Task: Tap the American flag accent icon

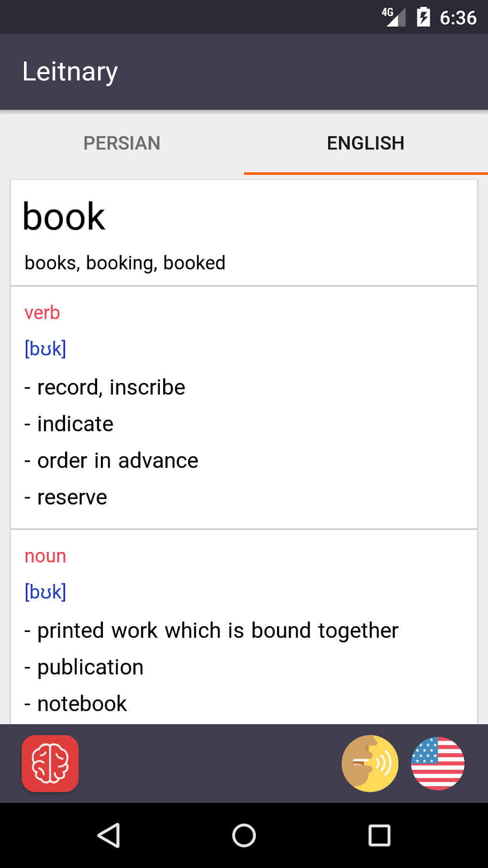Action: 437,763
